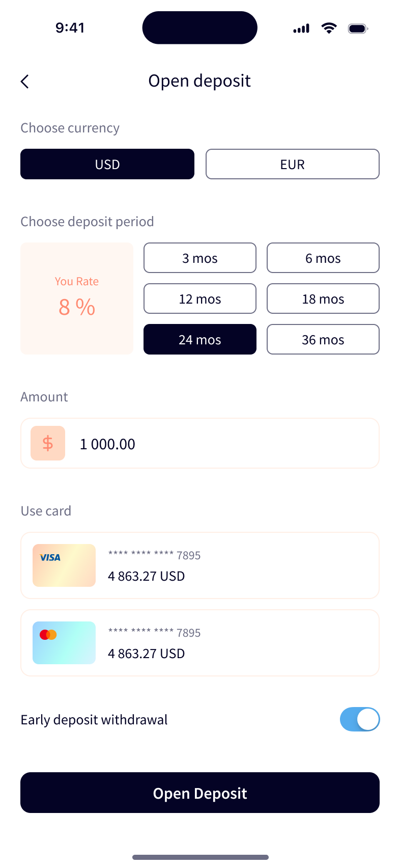
Task: Tap the Visa card thumbnail
Action: click(x=64, y=565)
